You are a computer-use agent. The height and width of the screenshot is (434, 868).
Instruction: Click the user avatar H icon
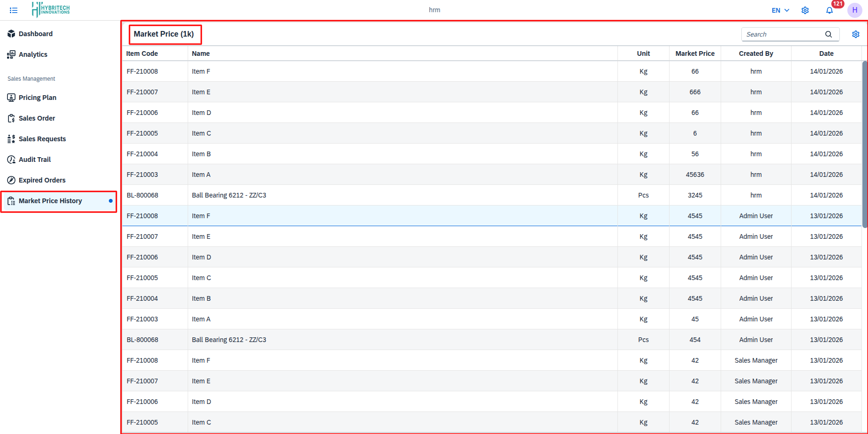854,10
